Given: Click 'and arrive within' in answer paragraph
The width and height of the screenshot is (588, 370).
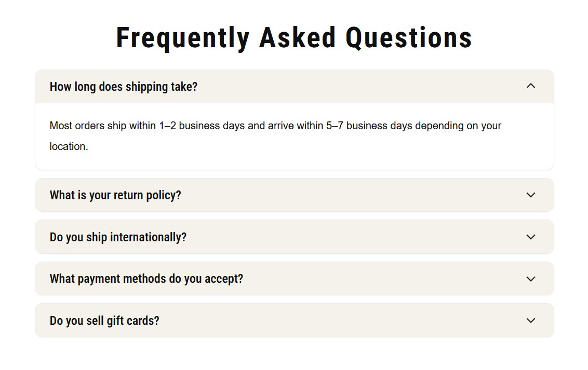Looking at the screenshot, I should tap(285, 126).
